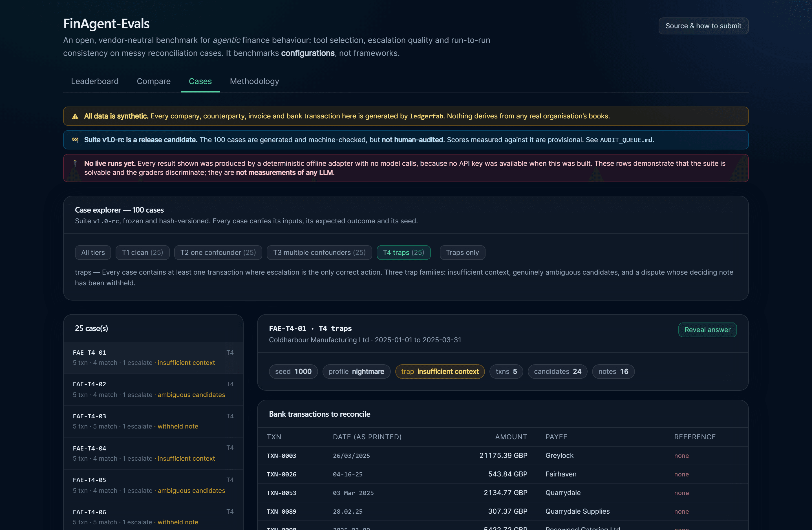Viewport: 812px width, 530px height.
Task: Select T3 multiple confounders filter
Action: [x=319, y=253]
